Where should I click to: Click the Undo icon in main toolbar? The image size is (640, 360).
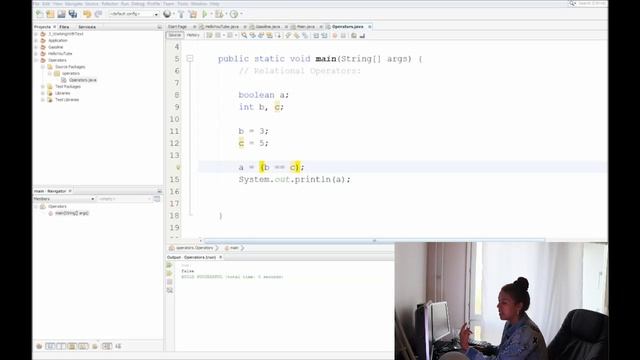tap(87, 14)
